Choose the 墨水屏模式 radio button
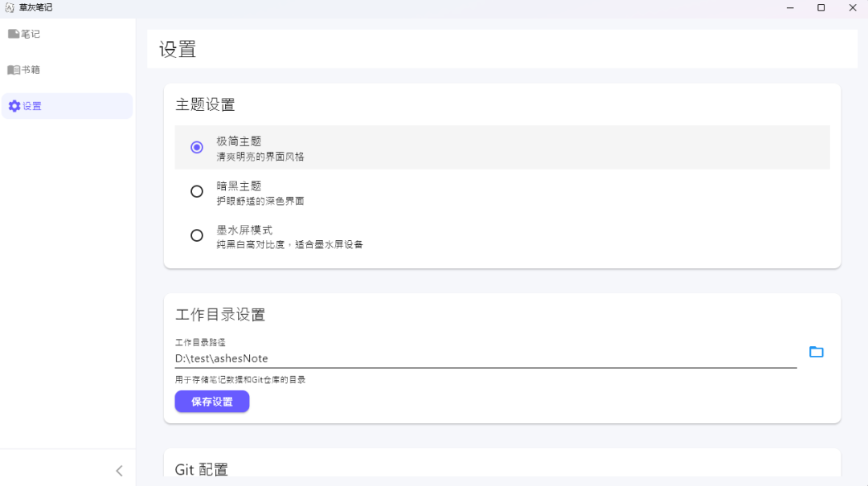 (197, 235)
